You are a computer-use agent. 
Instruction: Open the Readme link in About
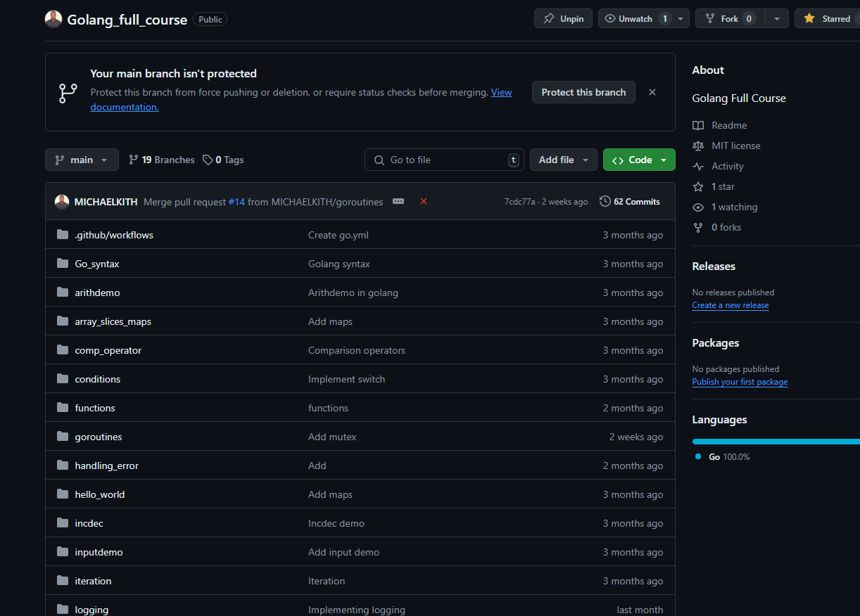pyautogui.click(x=720, y=125)
